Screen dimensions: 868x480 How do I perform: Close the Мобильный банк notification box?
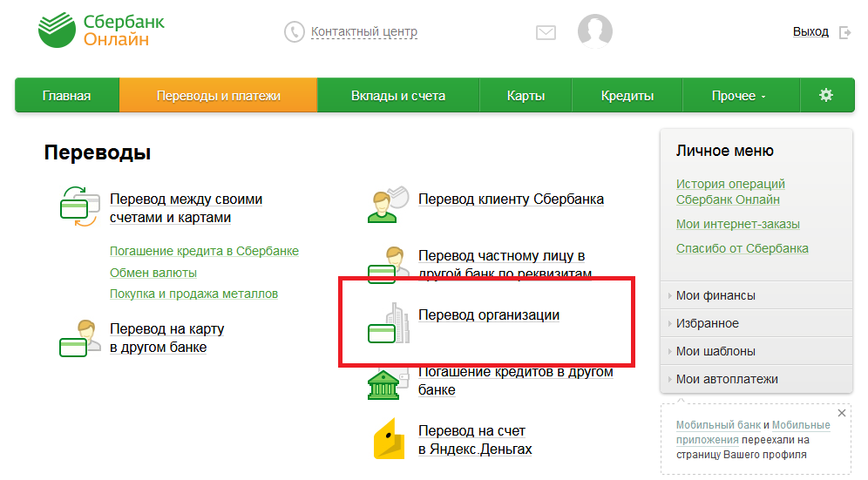click(842, 414)
